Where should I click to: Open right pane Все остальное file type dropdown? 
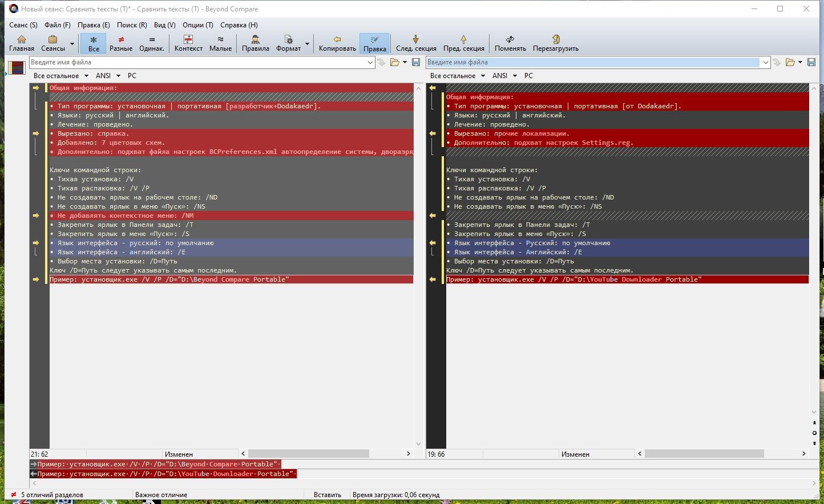click(x=457, y=76)
